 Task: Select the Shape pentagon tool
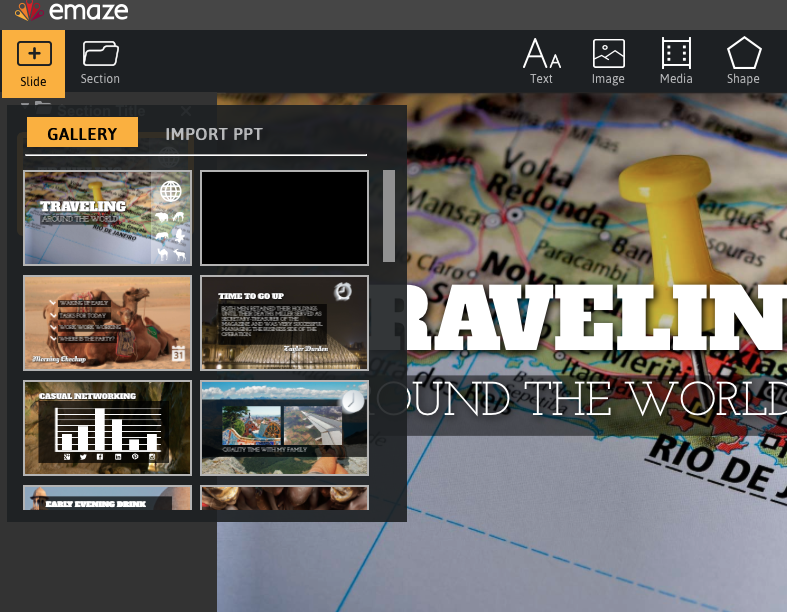[743, 61]
